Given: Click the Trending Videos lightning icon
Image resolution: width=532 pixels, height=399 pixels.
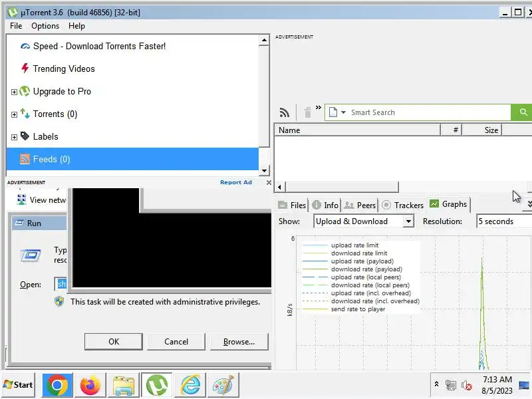Looking at the screenshot, I should (x=25, y=68).
